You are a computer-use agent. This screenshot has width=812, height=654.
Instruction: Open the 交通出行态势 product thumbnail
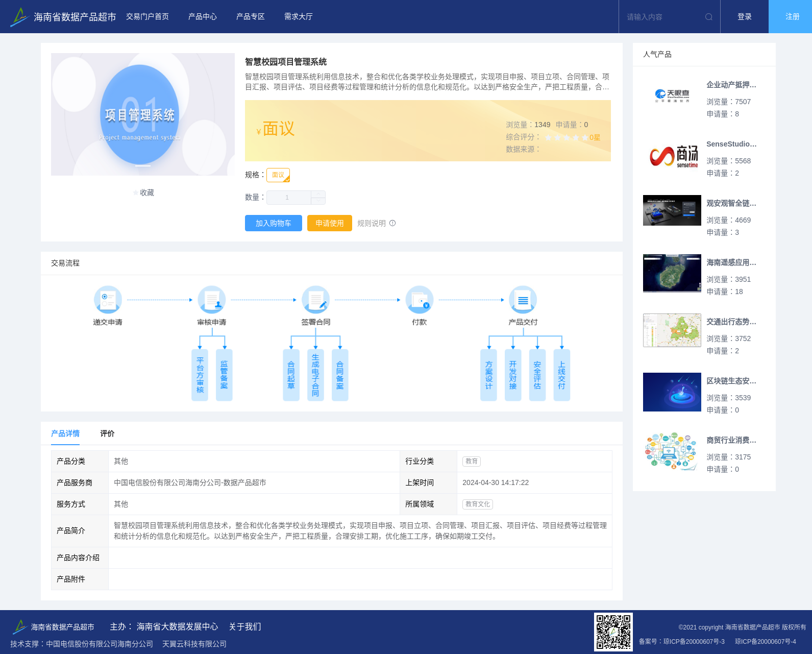point(672,330)
